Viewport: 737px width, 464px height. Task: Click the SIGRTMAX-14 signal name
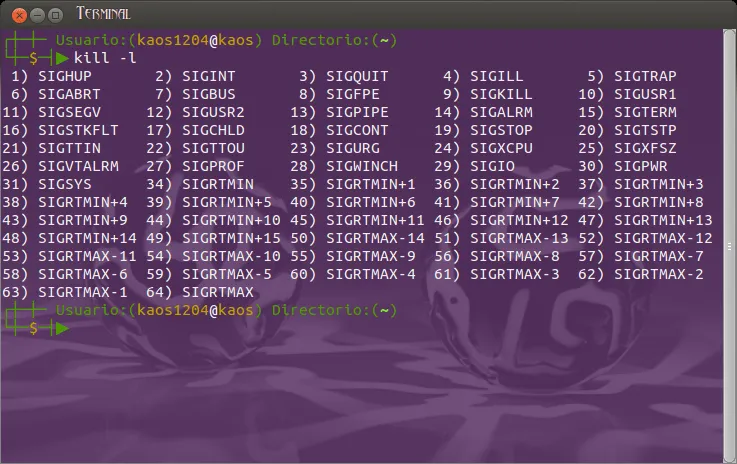click(x=375, y=238)
